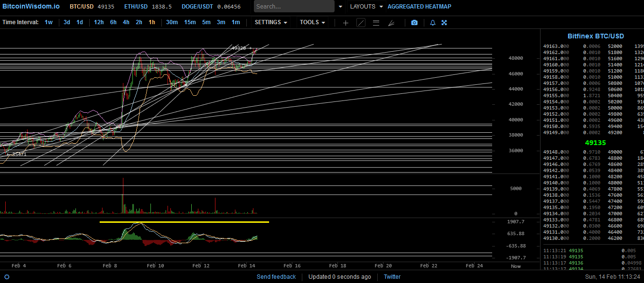Set time interval to 4h
The height and width of the screenshot is (283, 644).
pyautogui.click(x=126, y=22)
